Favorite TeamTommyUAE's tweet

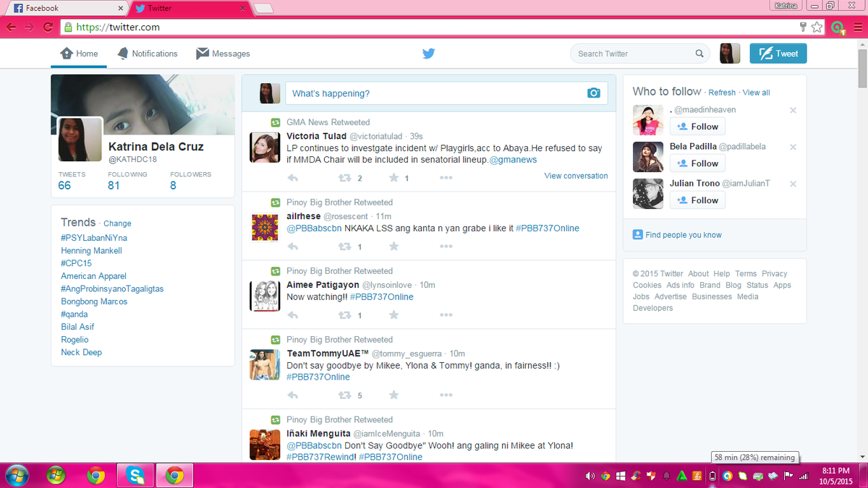pyautogui.click(x=393, y=395)
